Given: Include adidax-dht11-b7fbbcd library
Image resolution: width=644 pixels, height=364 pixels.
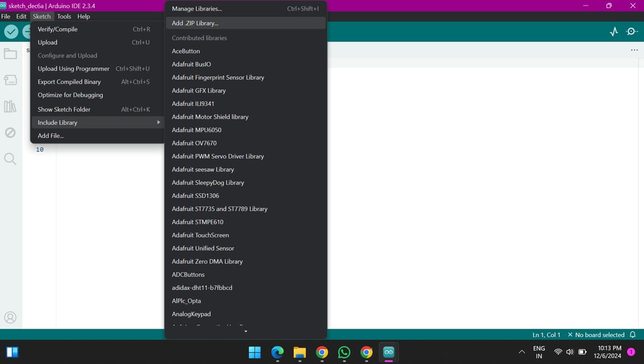Looking at the screenshot, I should (246, 287).
